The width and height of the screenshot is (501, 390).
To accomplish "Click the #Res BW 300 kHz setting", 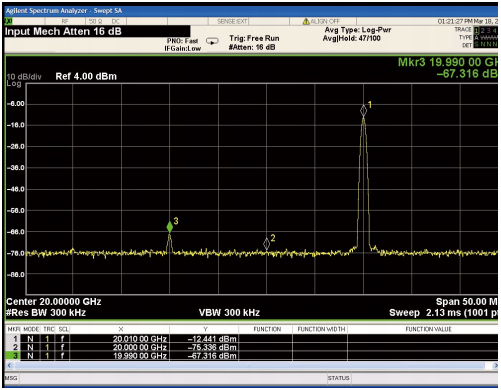I will coord(46,313).
